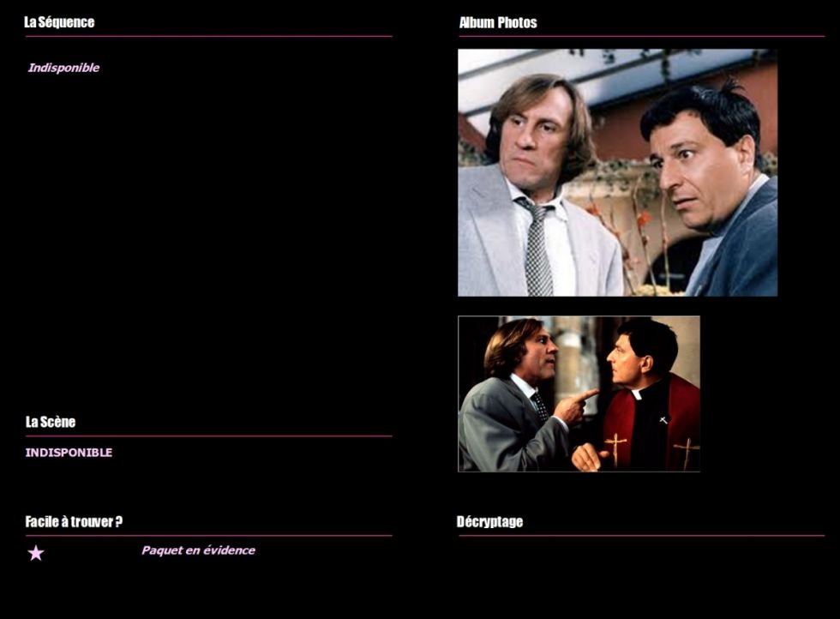Click the Album Photos heading
This screenshot has width=840, height=619.
tap(498, 22)
